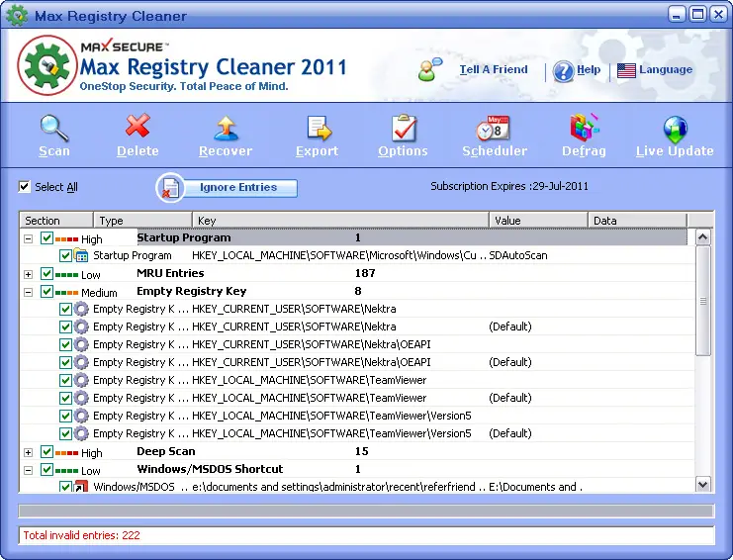Open the Language link
Viewport: 733px width, 560px height.
coord(666,69)
